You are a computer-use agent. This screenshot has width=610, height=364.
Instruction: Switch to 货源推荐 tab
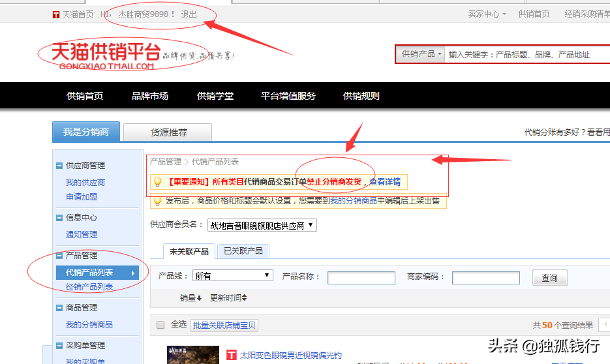(168, 132)
